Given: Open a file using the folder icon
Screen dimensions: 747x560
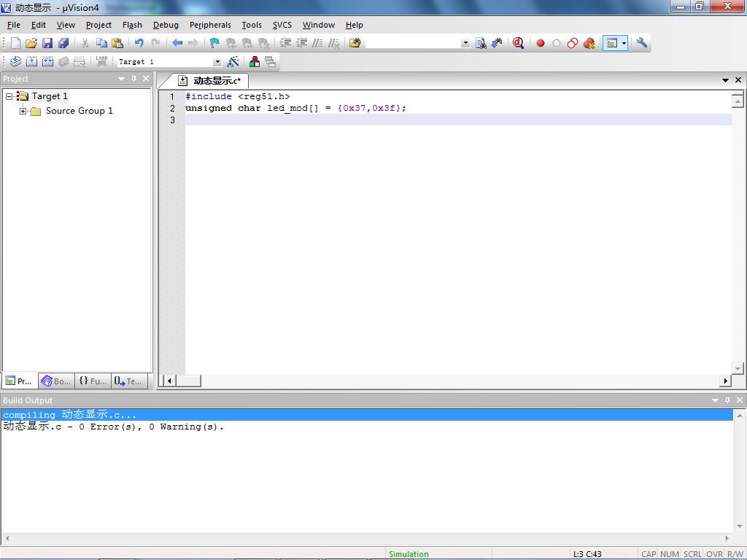Looking at the screenshot, I should click(x=31, y=43).
